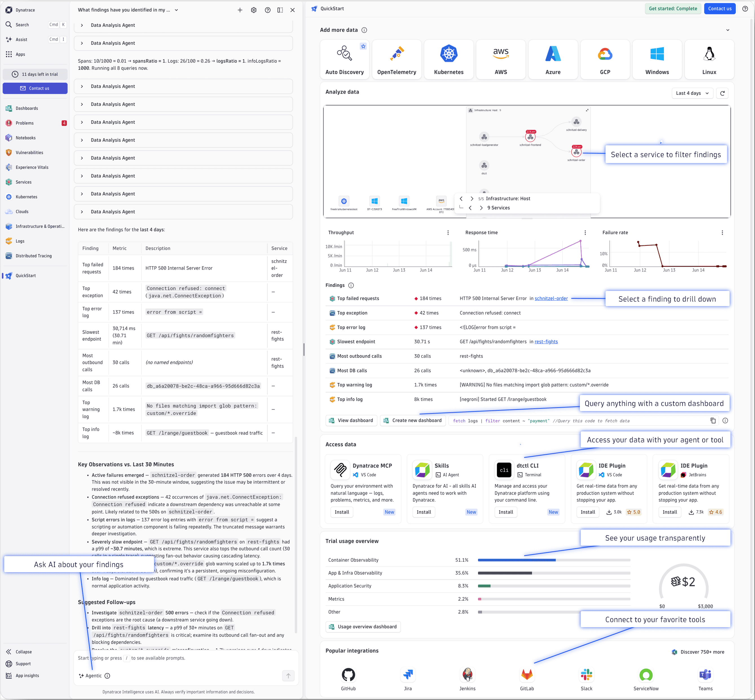The image size is (755, 700).
Task: Click the help question mark in chat header
Action: [x=268, y=10]
